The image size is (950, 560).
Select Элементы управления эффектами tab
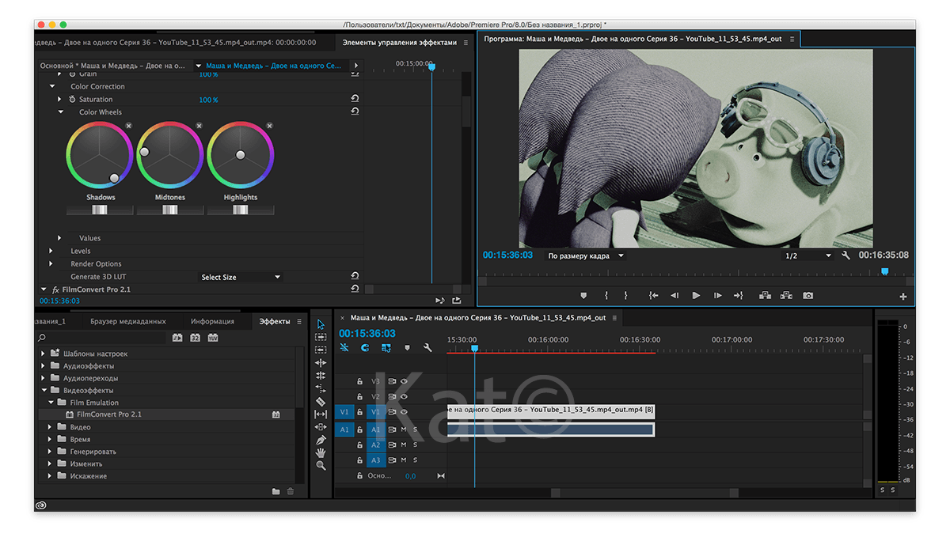point(399,43)
